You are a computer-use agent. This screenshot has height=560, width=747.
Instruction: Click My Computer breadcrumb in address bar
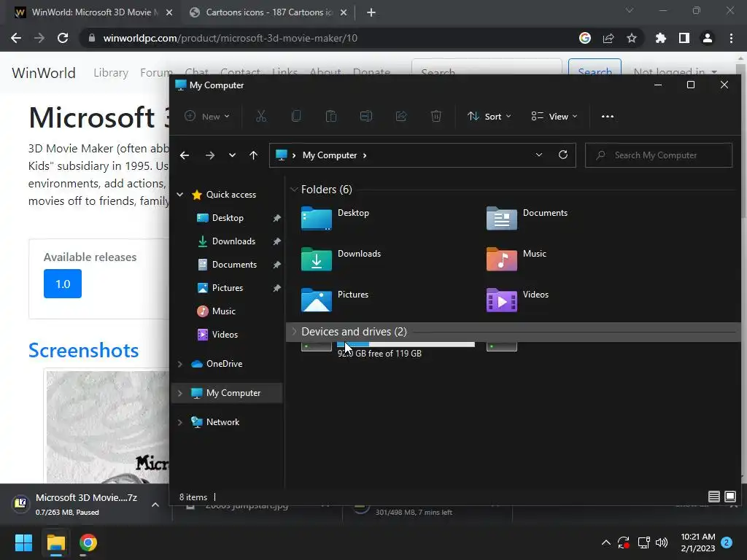[330, 155]
